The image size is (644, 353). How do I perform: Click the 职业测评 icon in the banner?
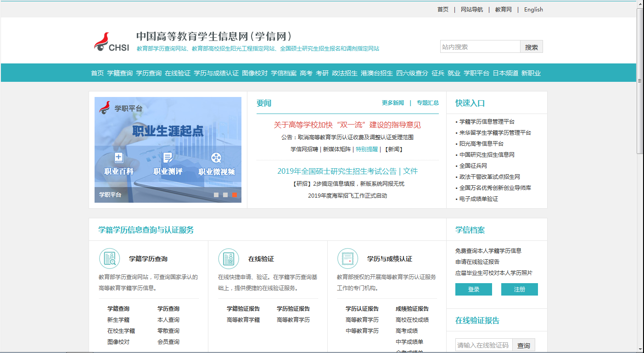coord(168,158)
